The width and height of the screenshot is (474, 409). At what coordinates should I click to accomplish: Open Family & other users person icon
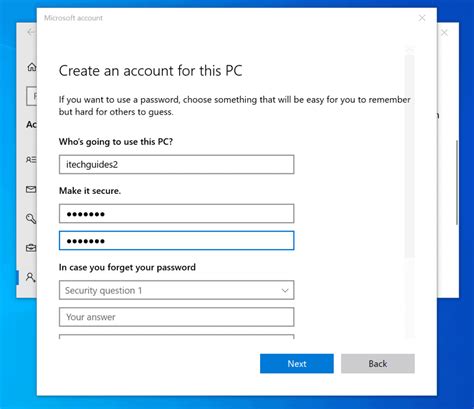tap(31, 277)
